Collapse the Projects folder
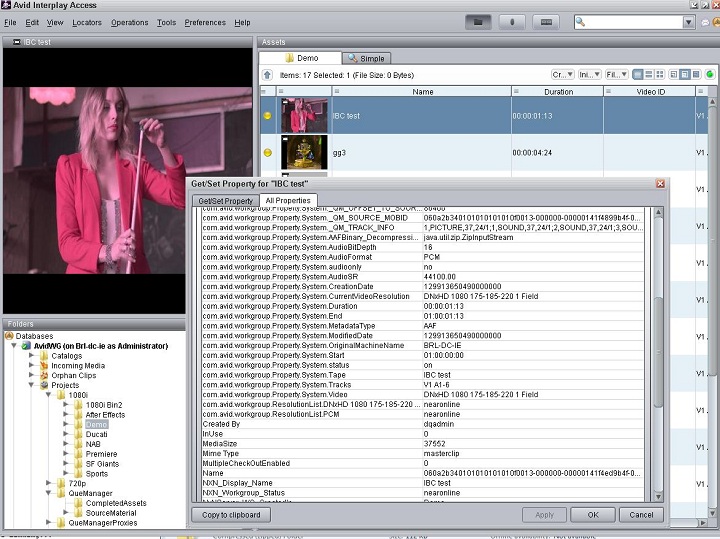Viewport: 720px width, 539px height. [x=31, y=385]
